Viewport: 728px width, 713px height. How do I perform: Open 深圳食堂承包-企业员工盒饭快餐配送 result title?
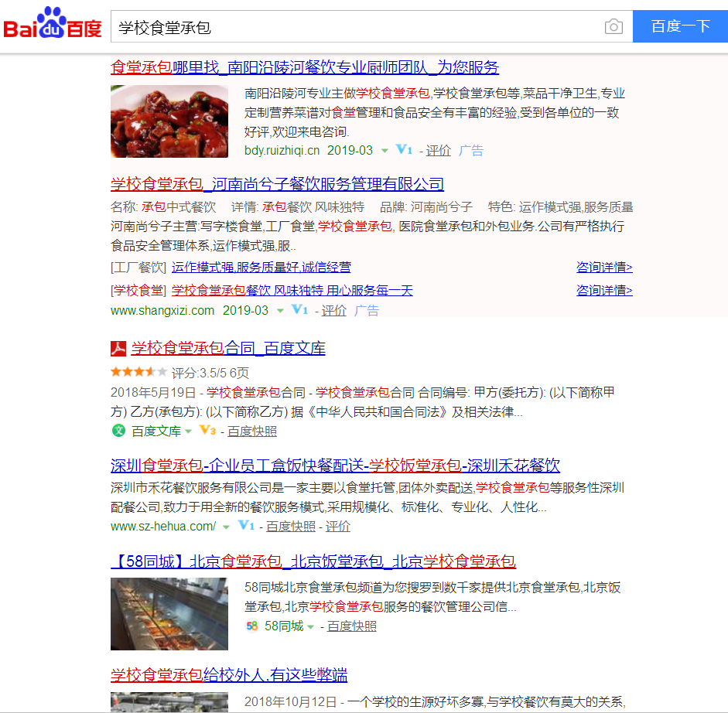pyautogui.click(x=335, y=466)
